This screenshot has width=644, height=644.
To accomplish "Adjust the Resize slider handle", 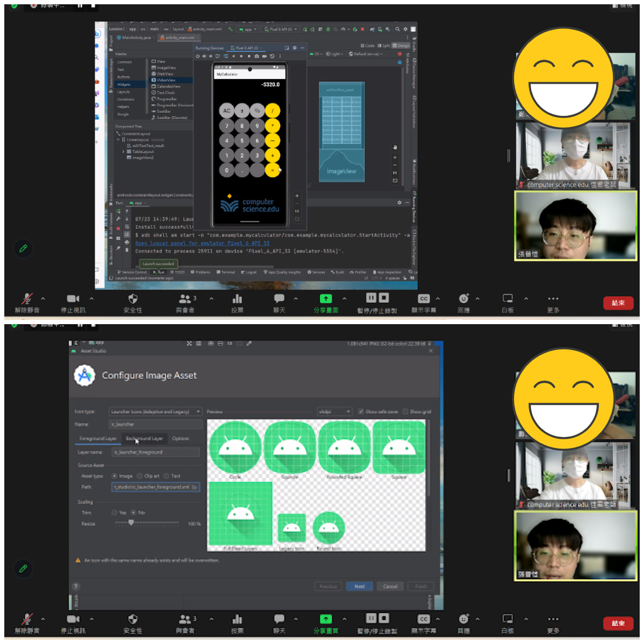I will pos(131,522).
